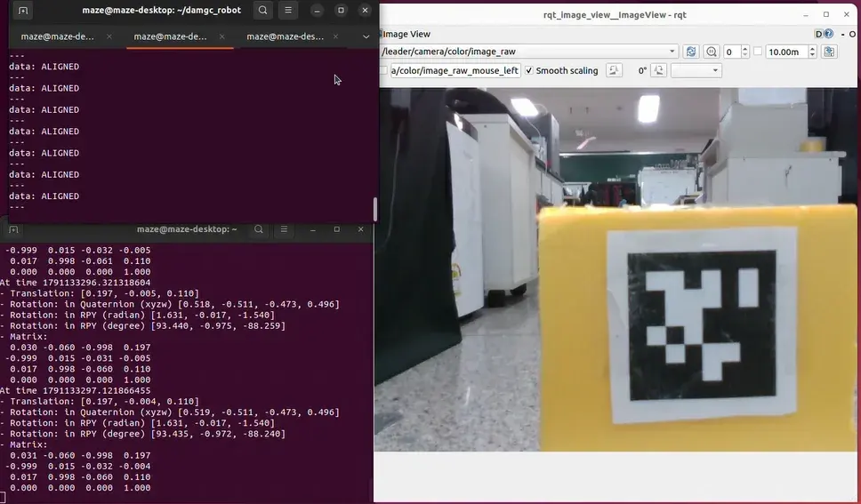Click Quaternion line '[0.519, -0.511, -0.473, 0.496]'
Viewport: 861px width, 504px height.
pos(170,412)
